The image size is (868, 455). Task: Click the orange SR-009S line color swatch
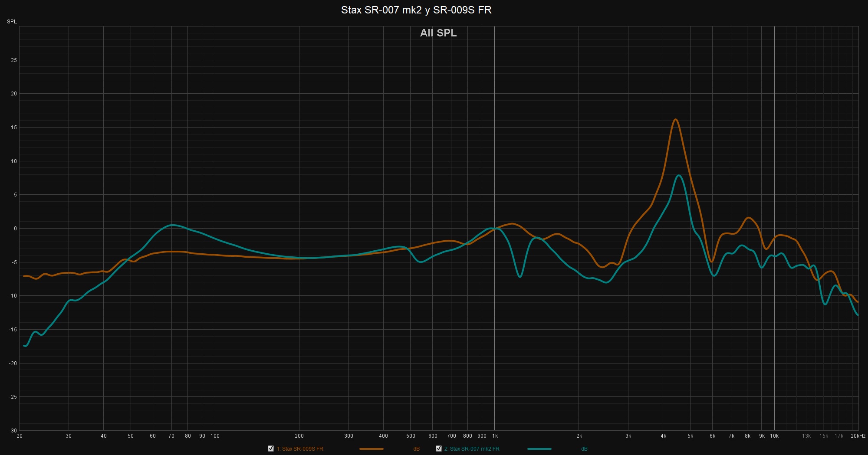tap(371, 449)
